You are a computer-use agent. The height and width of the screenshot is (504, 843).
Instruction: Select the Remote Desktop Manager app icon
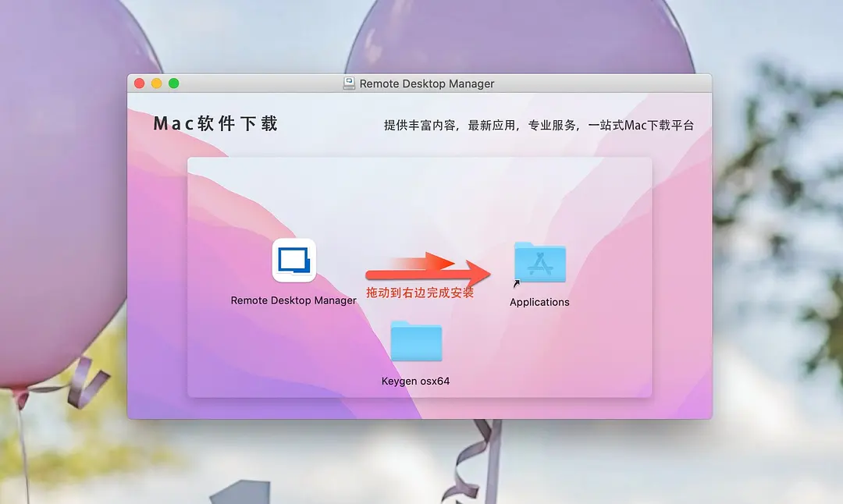[294, 261]
